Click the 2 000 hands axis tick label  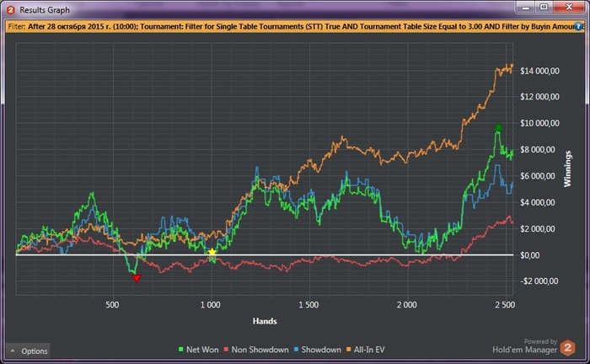point(407,304)
